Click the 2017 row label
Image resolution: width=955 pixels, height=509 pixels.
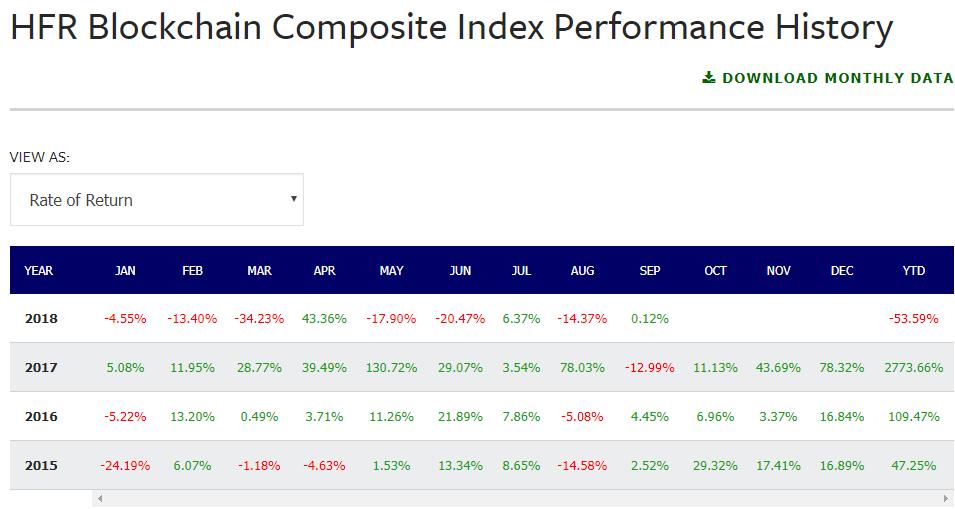(x=41, y=368)
